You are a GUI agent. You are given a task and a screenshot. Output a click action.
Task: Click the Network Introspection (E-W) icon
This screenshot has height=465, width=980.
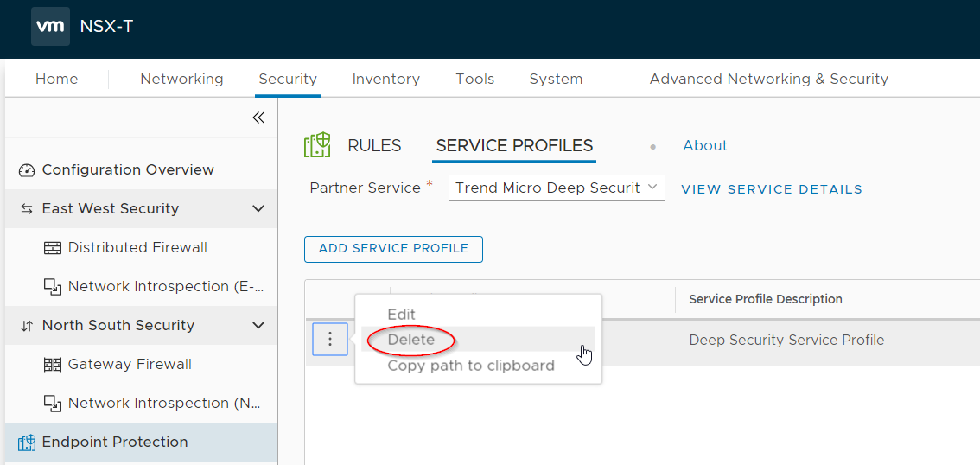(53, 287)
